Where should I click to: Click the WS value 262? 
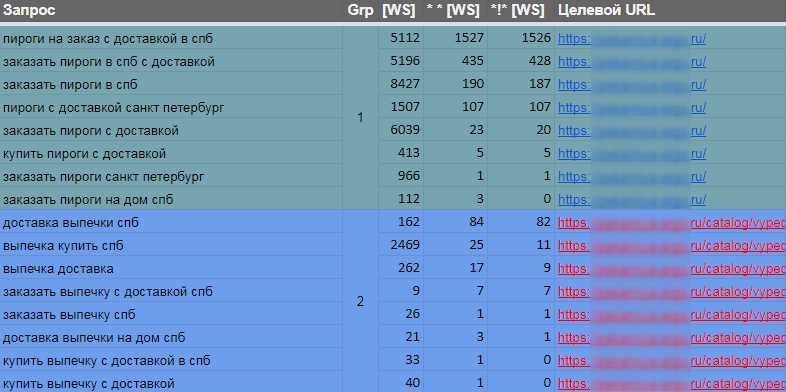click(x=409, y=269)
